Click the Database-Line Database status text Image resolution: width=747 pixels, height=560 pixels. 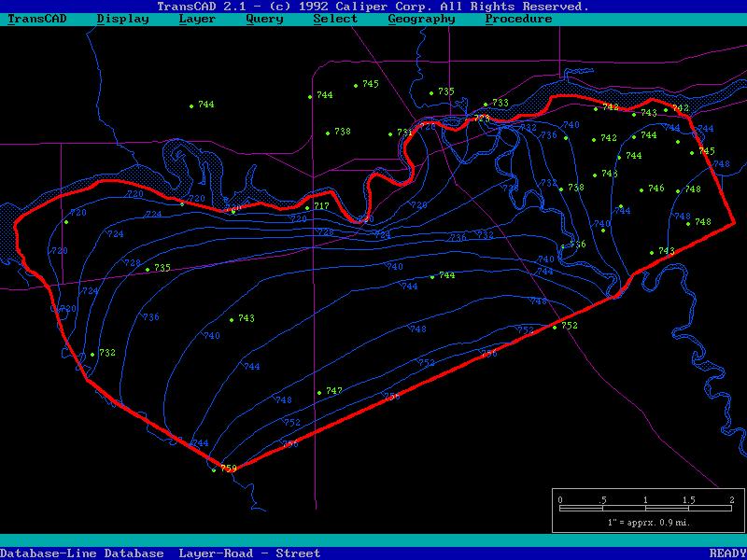[82, 553]
